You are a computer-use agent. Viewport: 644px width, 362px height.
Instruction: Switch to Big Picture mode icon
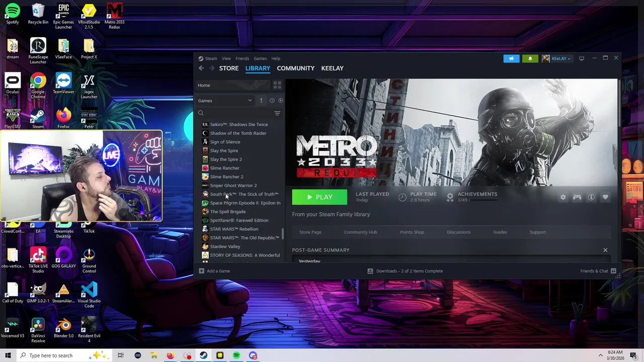coord(582,58)
